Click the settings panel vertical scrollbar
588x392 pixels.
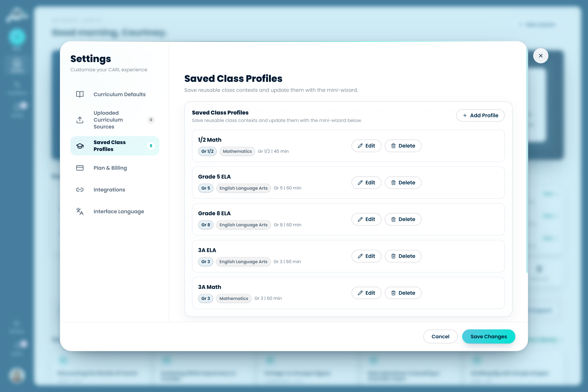pyautogui.click(x=527, y=160)
